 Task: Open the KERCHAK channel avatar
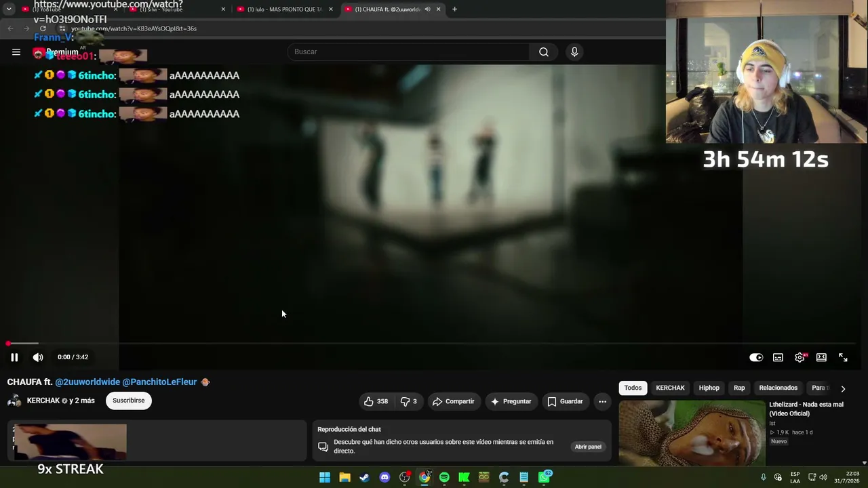coord(14,401)
